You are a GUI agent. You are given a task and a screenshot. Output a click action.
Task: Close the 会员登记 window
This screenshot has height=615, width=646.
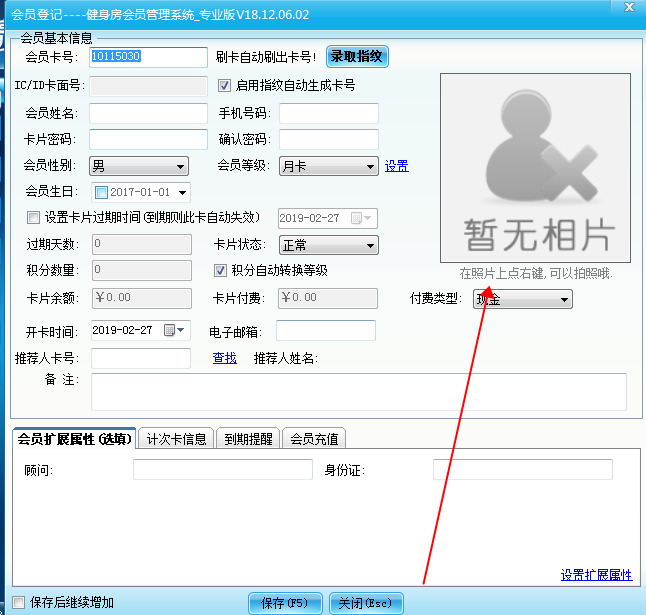(x=629, y=7)
